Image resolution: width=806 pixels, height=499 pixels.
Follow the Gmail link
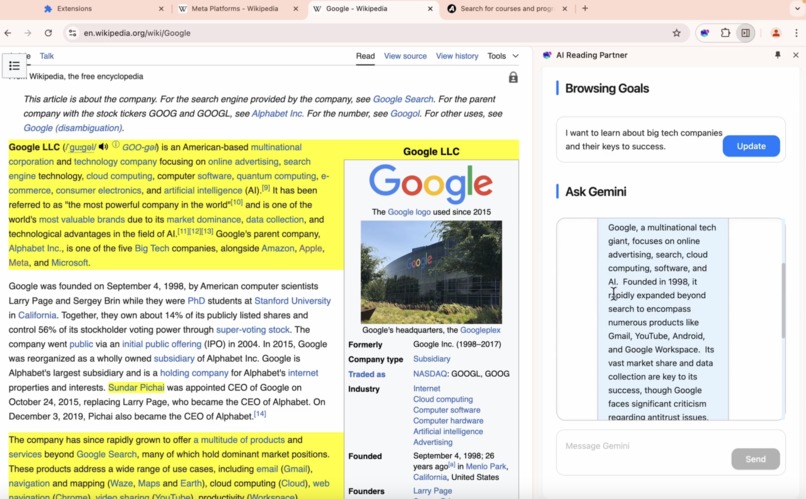coord(295,469)
